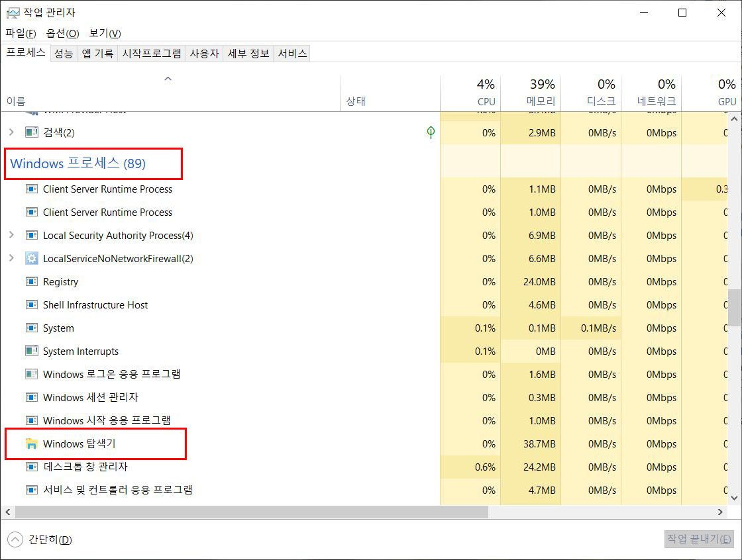This screenshot has width=742, height=560.
Task: Switch to the 성능 tab
Action: (64, 54)
